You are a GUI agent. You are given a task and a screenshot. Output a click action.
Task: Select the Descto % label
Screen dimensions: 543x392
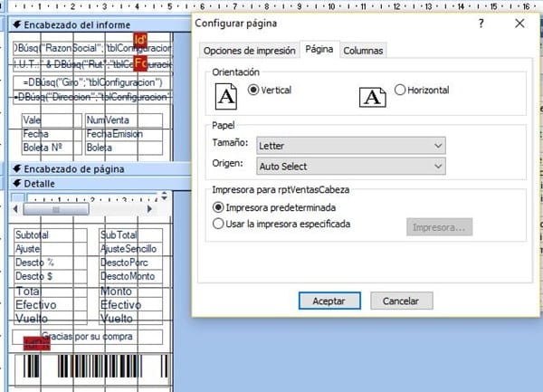coord(51,263)
